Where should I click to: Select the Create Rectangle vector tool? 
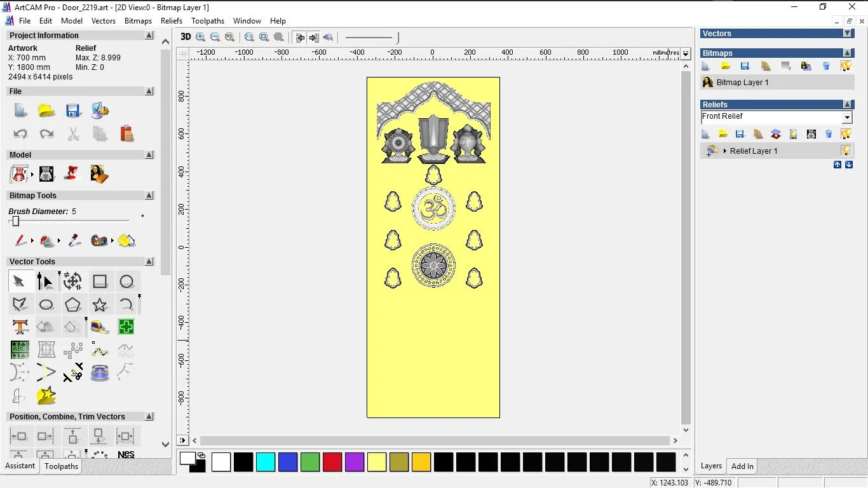coord(100,281)
